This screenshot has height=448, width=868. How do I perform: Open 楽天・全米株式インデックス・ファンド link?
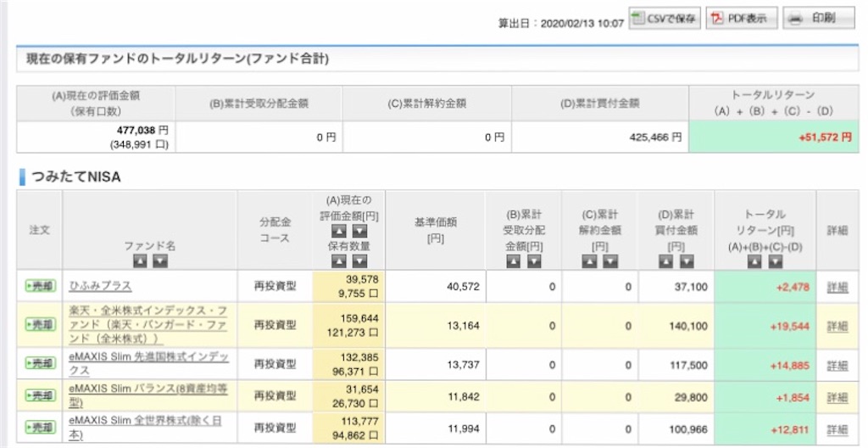pyautogui.click(x=147, y=324)
